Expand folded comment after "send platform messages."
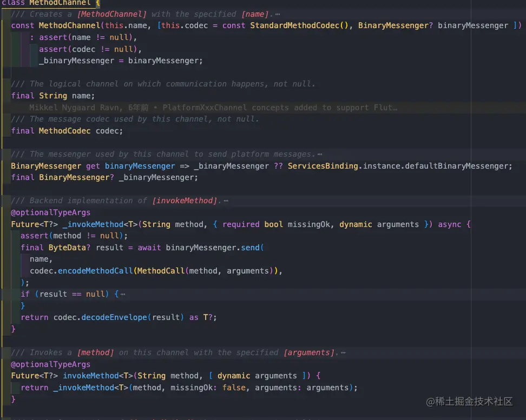This screenshot has width=526, height=420. [320, 154]
